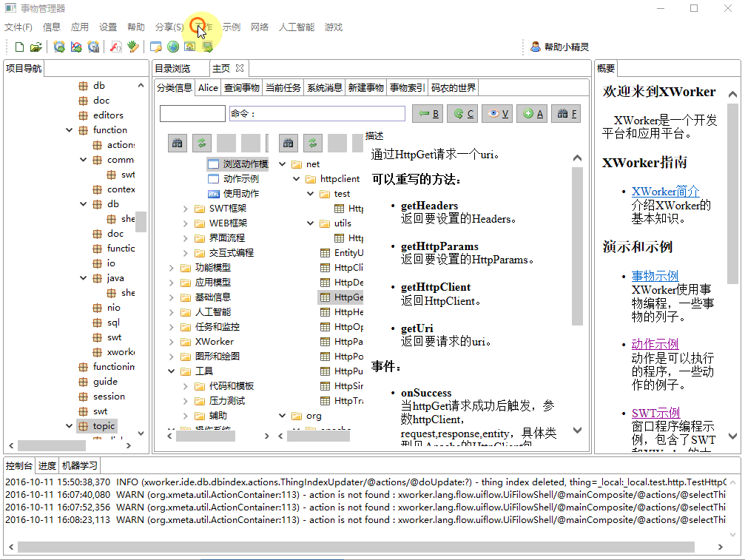Image resolution: width=745 pixels, height=560 pixels.
Task: Collapse the topic node in 项目导航
Action: (x=69, y=426)
